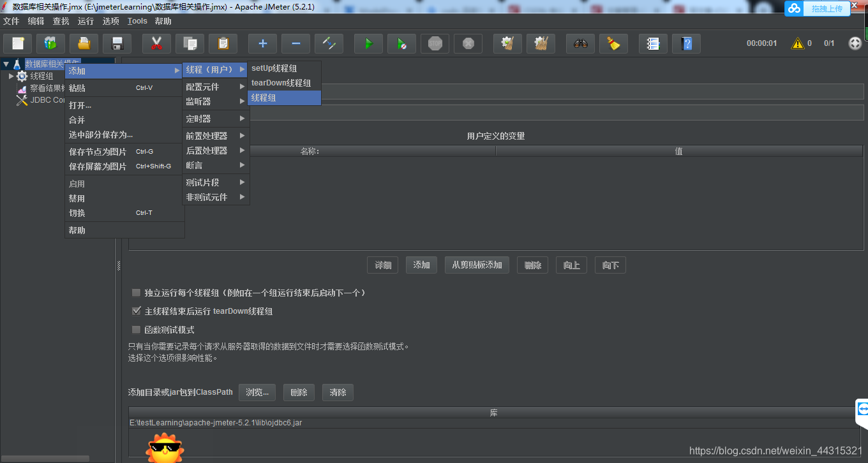Open the 文件 menu
The width and height of the screenshot is (868, 463).
tap(11, 21)
